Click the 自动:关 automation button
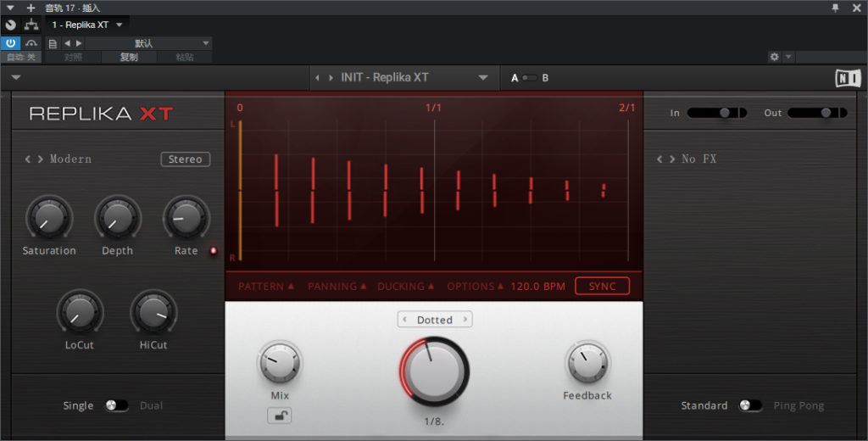868x441 pixels. (21, 57)
